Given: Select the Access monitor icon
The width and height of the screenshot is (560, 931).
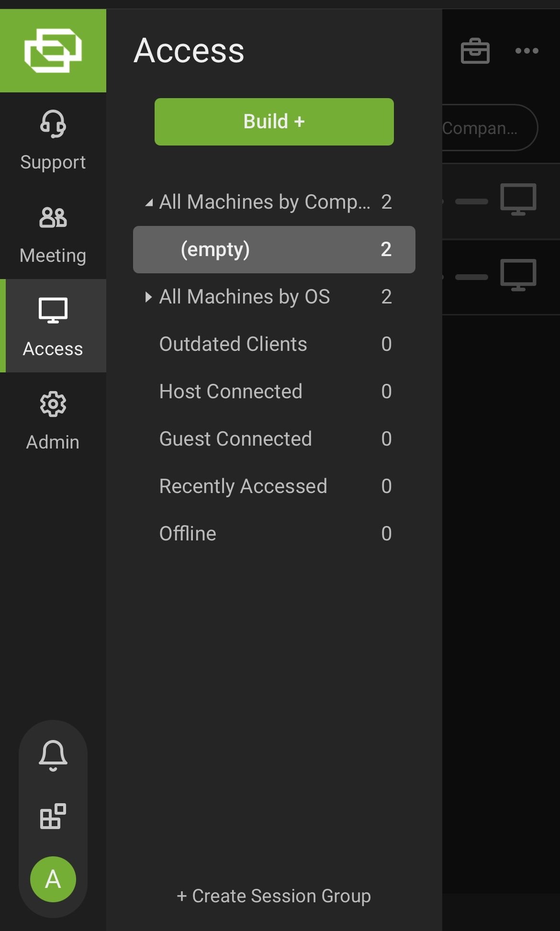Looking at the screenshot, I should 53,311.
